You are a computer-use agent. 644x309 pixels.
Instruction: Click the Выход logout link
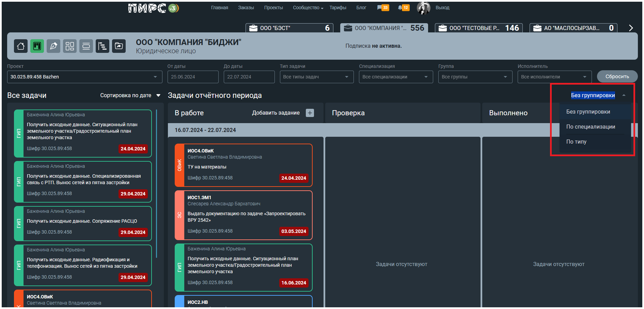pos(442,8)
